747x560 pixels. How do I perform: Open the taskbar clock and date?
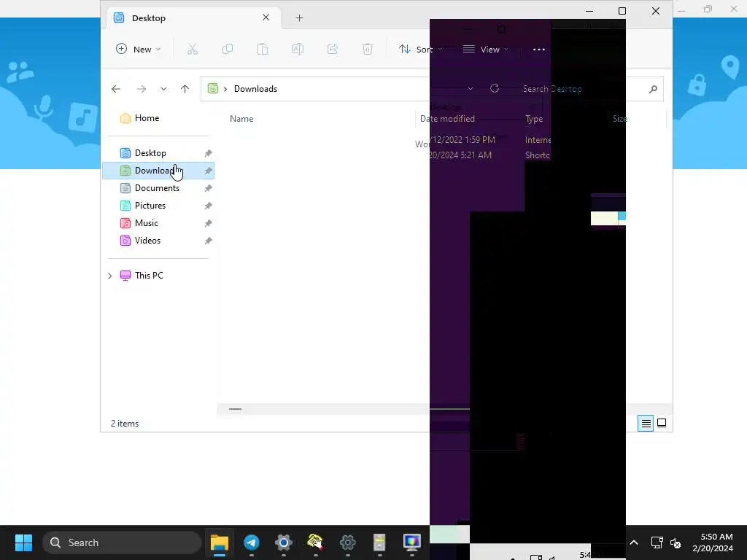tap(713, 542)
